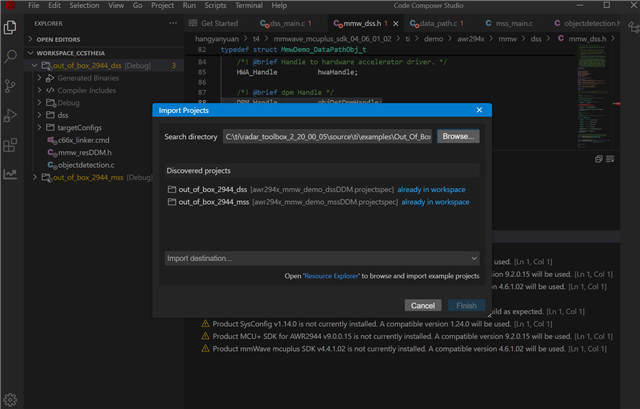Expand the Open Editors section
Image resolution: width=640 pixels, height=409 pixels.
(x=30, y=39)
